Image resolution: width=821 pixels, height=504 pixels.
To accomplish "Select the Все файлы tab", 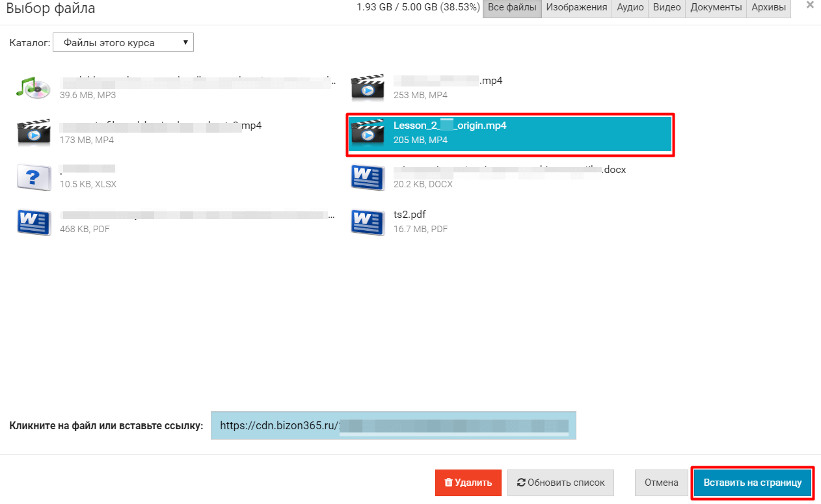I will pyautogui.click(x=512, y=8).
